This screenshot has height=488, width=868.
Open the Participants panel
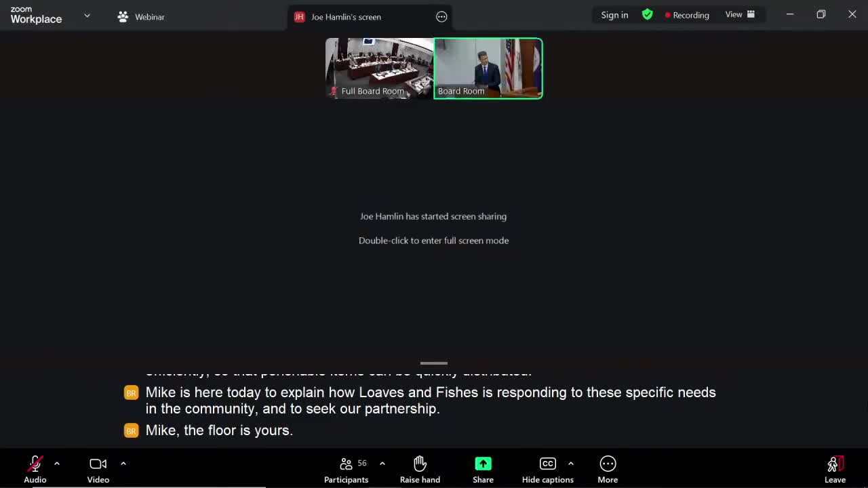click(x=347, y=469)
